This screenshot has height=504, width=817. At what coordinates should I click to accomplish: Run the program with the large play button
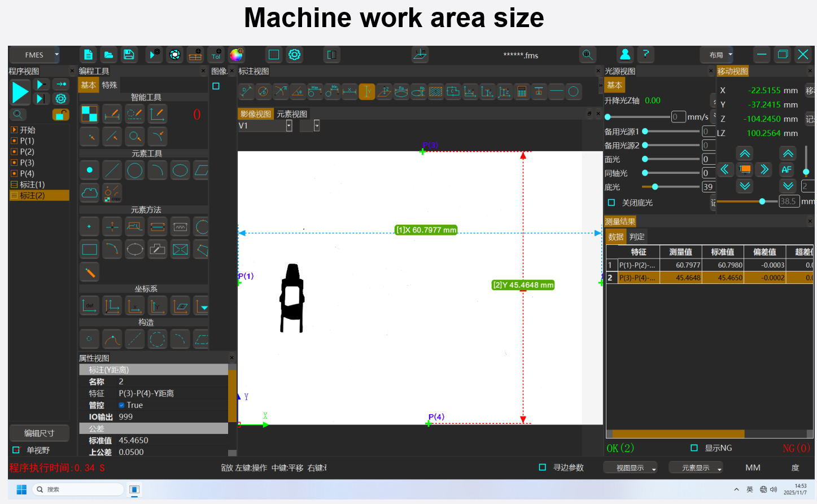click(20, 92)
